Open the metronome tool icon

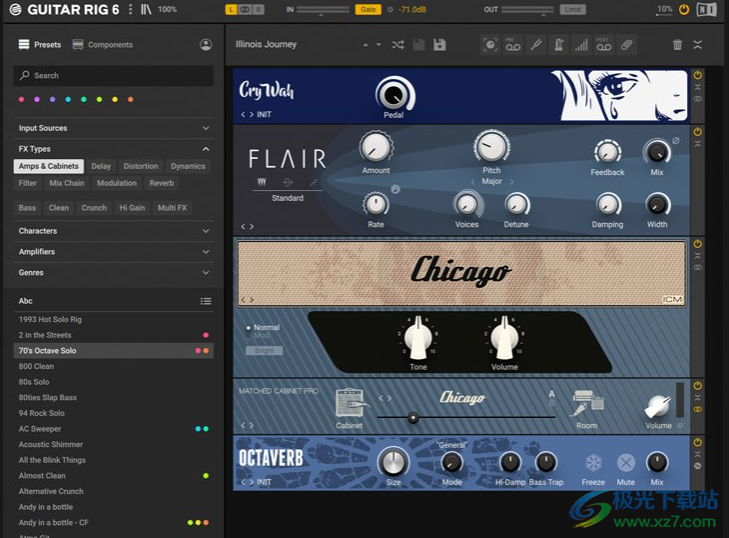(559, 45)
